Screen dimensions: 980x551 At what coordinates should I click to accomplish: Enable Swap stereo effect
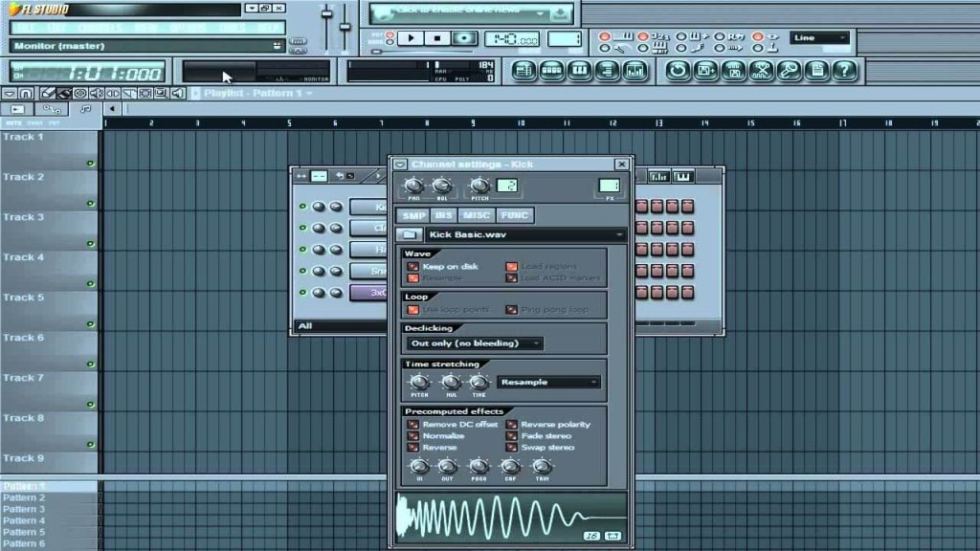tap(511, 448)
